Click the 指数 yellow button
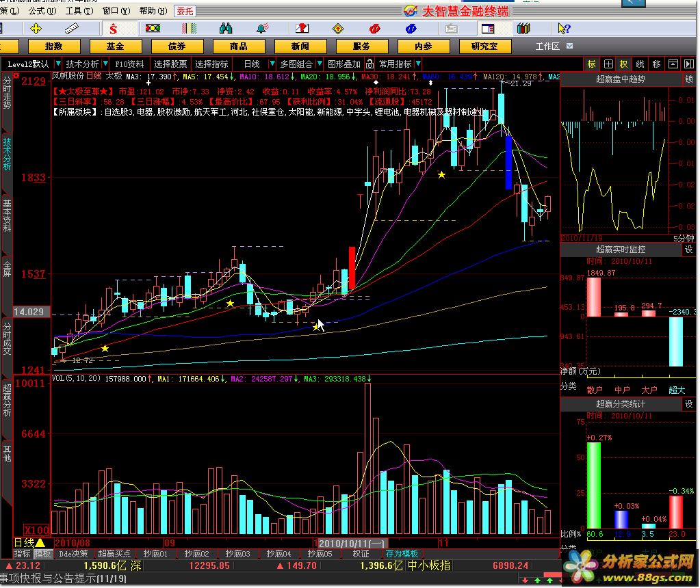 click(x=54, y=46)
